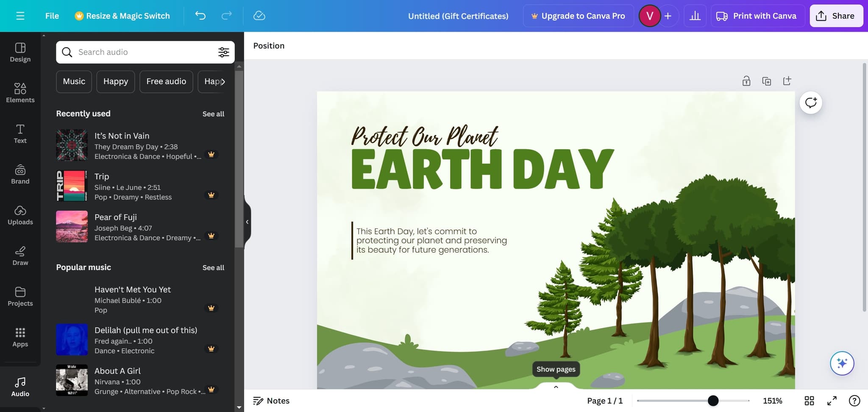Image resolution: width=868 pixels, height=412 pixels.
Task: Select the Free audio category chip
Action: click(166, 81)
